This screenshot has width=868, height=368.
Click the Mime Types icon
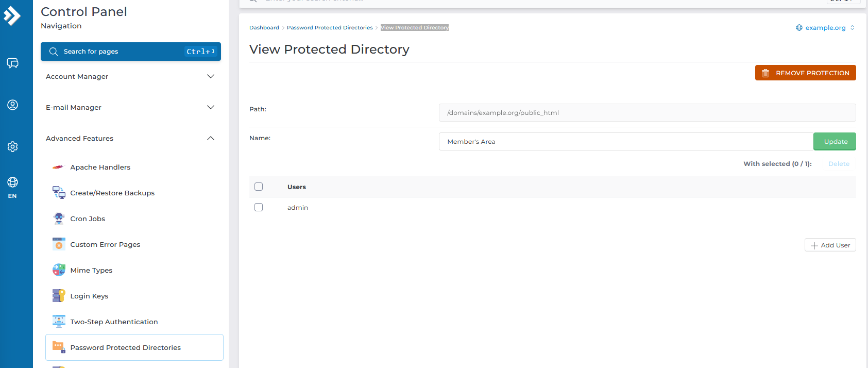click(59, 270)
